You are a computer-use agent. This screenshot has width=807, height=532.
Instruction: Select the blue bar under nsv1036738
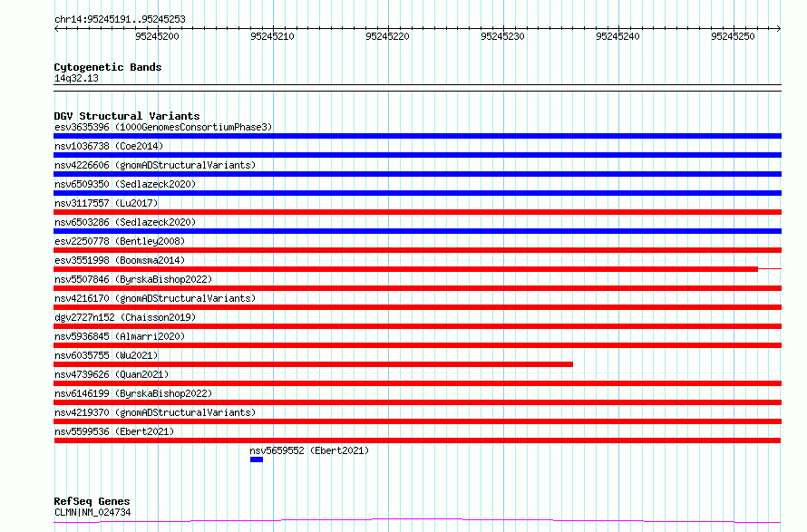click(x=417, y=155)
